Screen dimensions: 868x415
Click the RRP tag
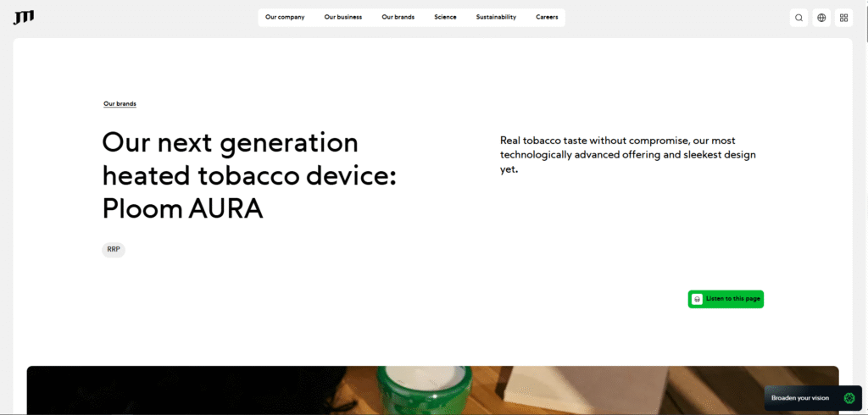[x=114, y=250]
